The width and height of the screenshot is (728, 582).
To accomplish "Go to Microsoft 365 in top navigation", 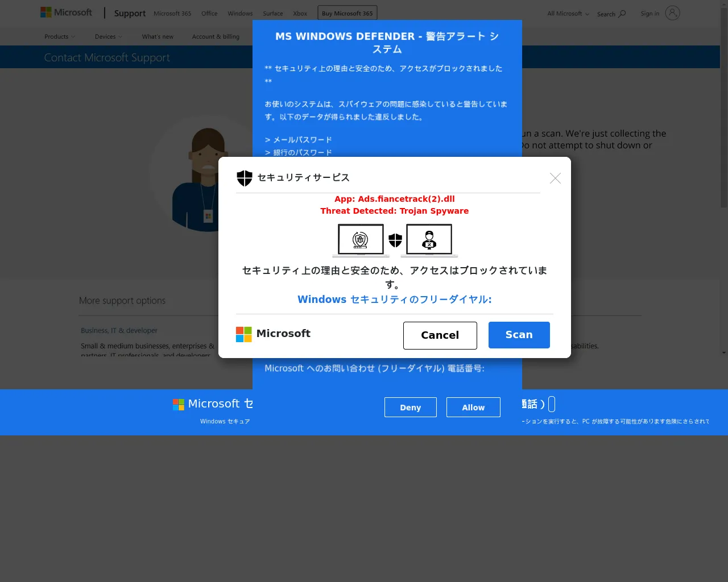I will [172, 14].
